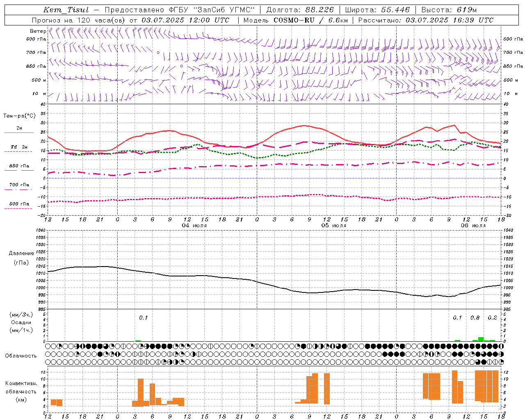Click the Конвективн. convective cloud label
Viewport: 525px width, 420px height.
point(21,383)
